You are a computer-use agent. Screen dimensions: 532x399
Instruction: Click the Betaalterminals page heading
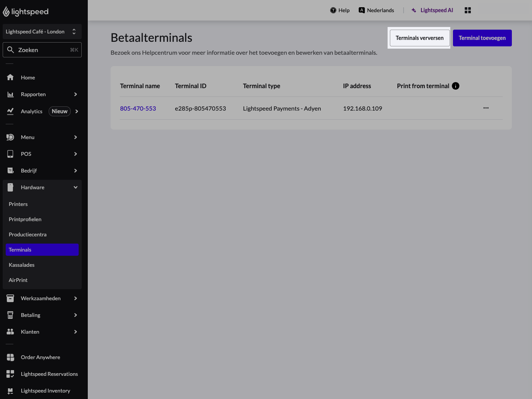coord(151,38)
